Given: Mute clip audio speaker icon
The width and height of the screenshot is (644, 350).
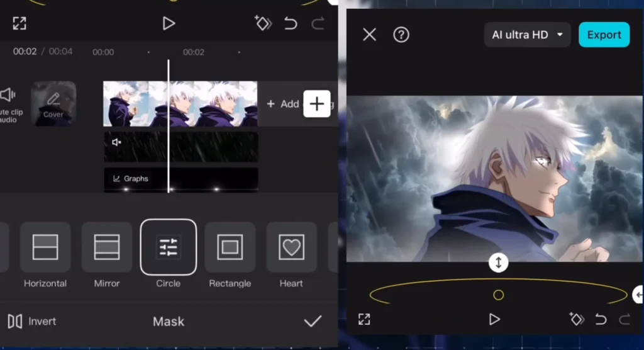Looking at the screenshot, I should (x=8, y=95).
